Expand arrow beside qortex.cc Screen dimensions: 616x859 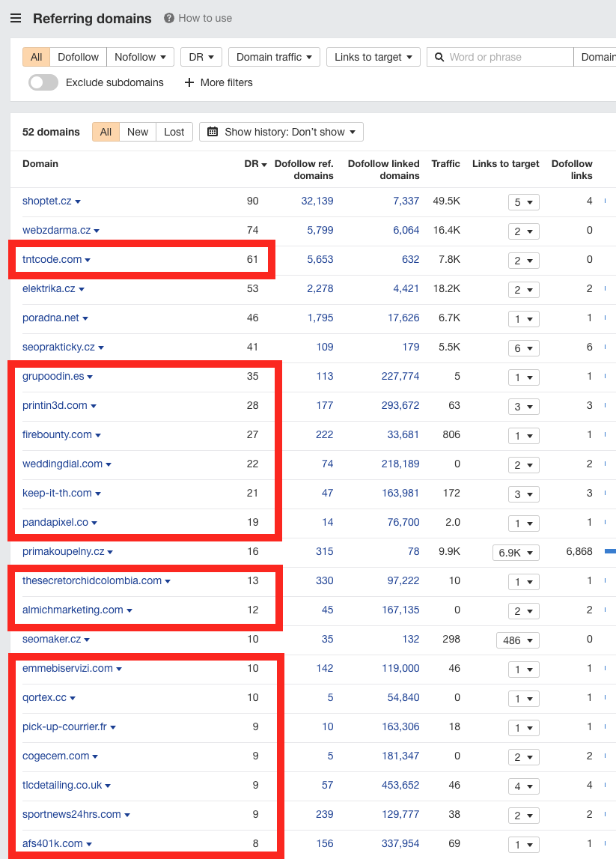pyautogui.click(x=73, y=699)
